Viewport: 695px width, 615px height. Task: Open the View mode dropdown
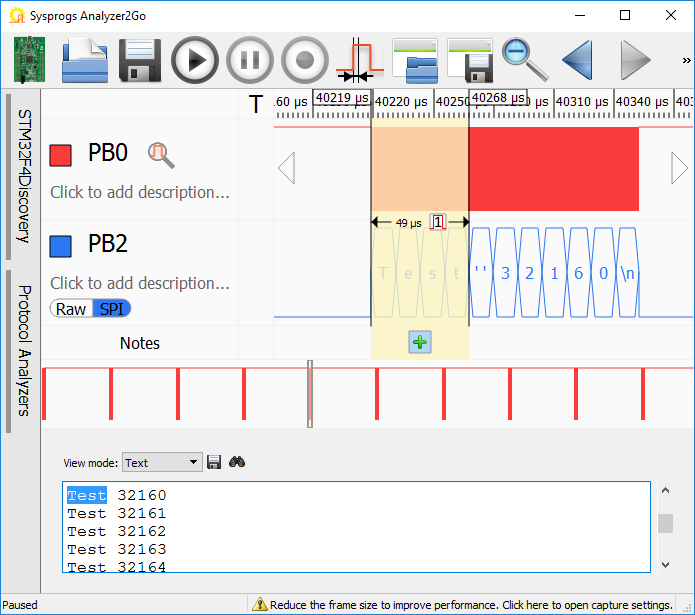pos(162,463)
